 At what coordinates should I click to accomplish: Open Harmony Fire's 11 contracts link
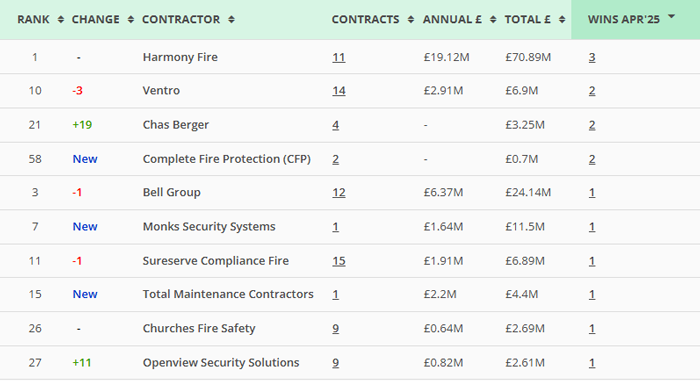(x=338, y=58)
